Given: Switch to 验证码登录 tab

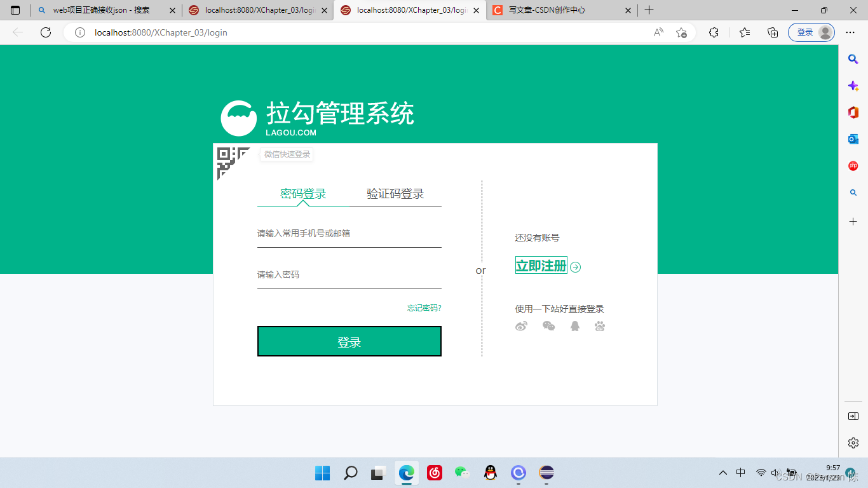Looking at the screenshot, I should coord(395,194).
